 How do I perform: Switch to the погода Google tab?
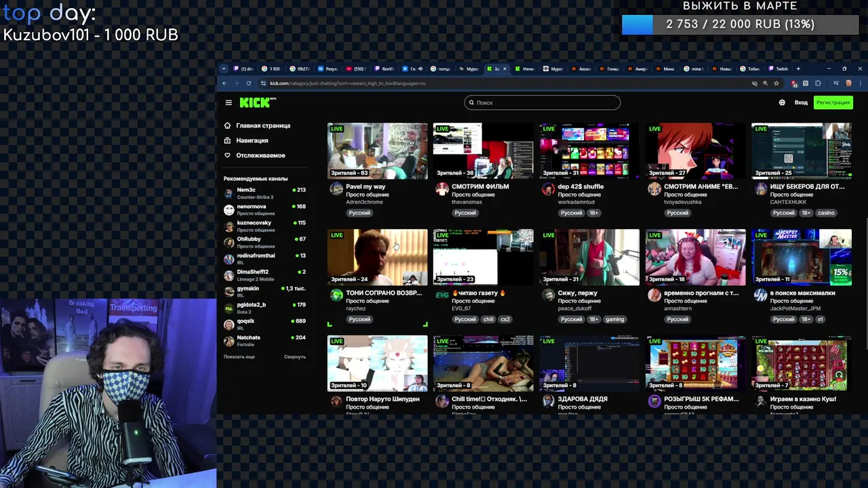(x=441, y=68)
